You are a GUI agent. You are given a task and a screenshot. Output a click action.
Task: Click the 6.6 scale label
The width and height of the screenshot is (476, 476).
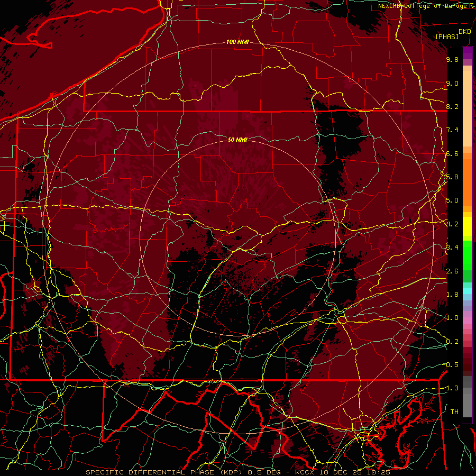(452, 153)
